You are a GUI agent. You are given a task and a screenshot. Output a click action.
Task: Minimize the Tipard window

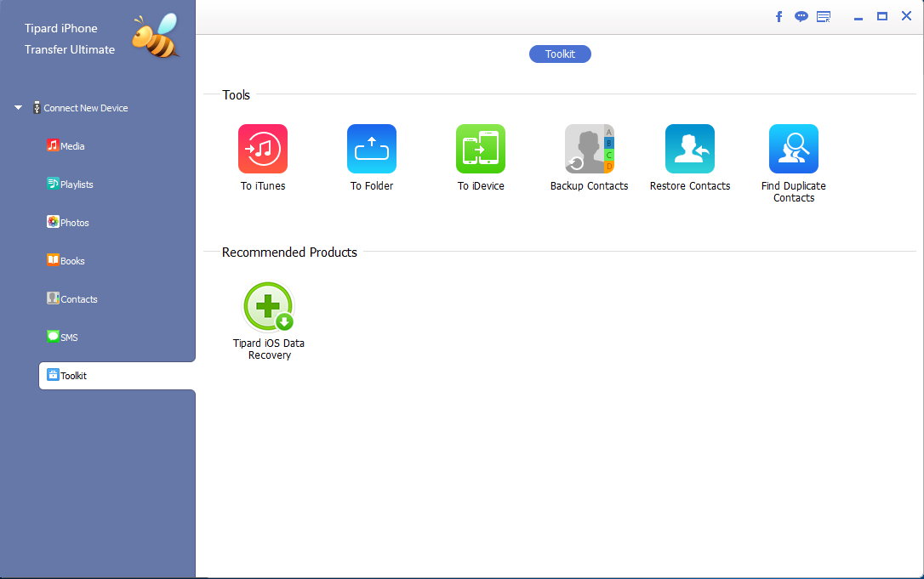[x=858, y=18]
